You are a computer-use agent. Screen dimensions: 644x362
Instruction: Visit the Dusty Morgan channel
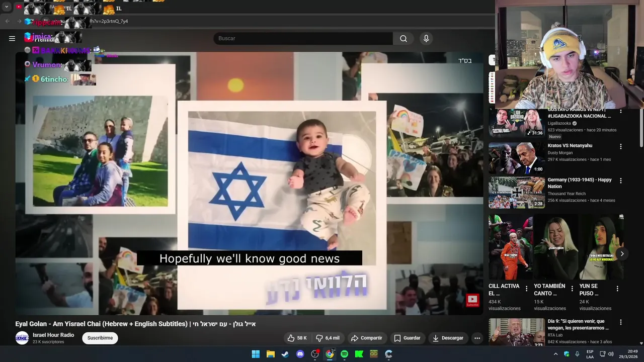[560, 153]
